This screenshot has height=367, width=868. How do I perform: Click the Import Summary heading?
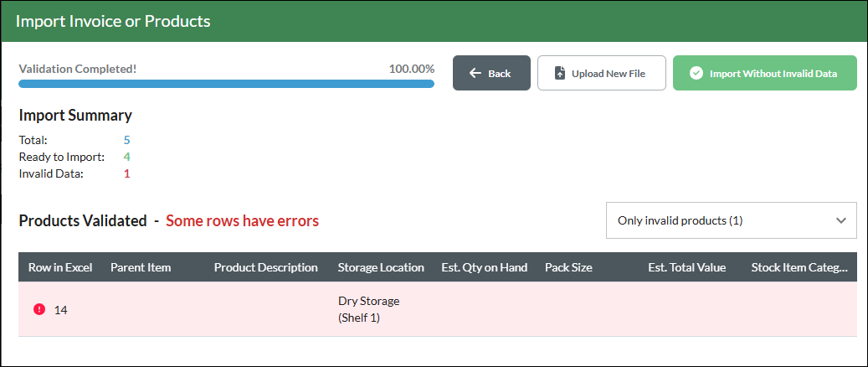click(x=75, y=116)
